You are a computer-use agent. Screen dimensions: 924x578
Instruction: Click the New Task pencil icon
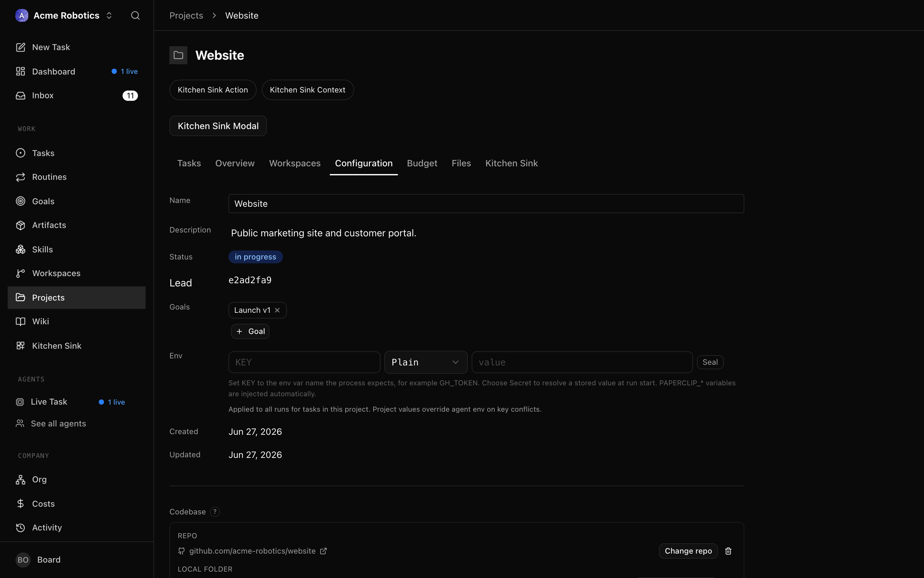[21, 47]
